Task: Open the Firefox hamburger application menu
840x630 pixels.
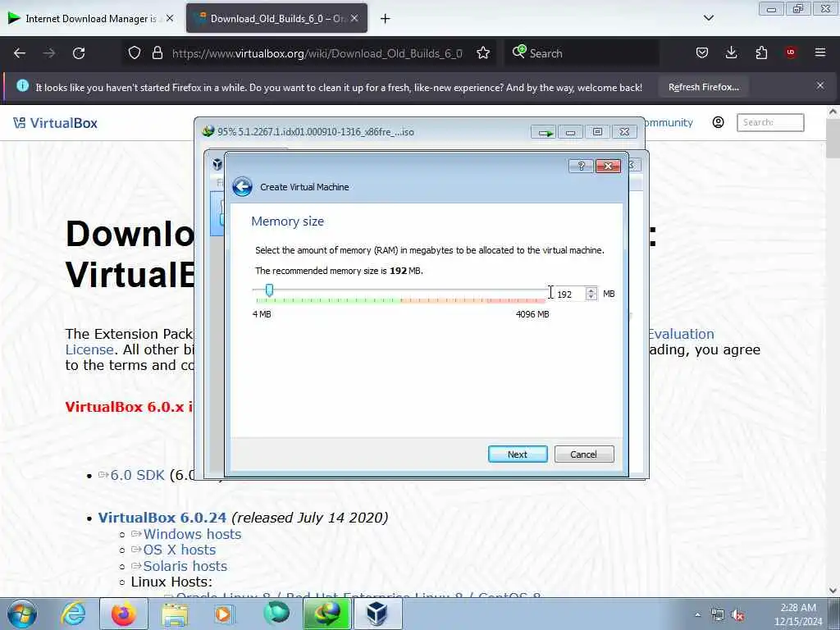Action: pyautogui.click(x=820, y=53)
